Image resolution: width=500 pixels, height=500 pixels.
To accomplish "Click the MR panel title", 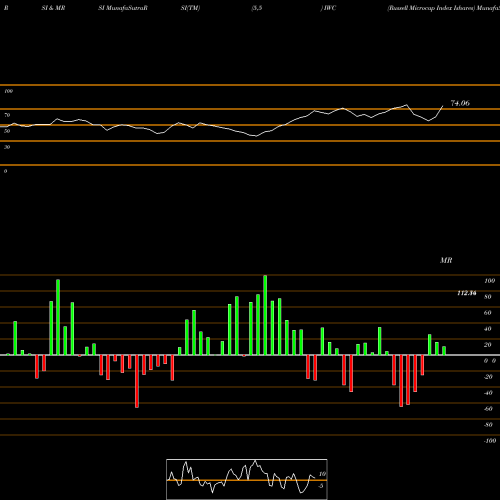I will (446, 260).
